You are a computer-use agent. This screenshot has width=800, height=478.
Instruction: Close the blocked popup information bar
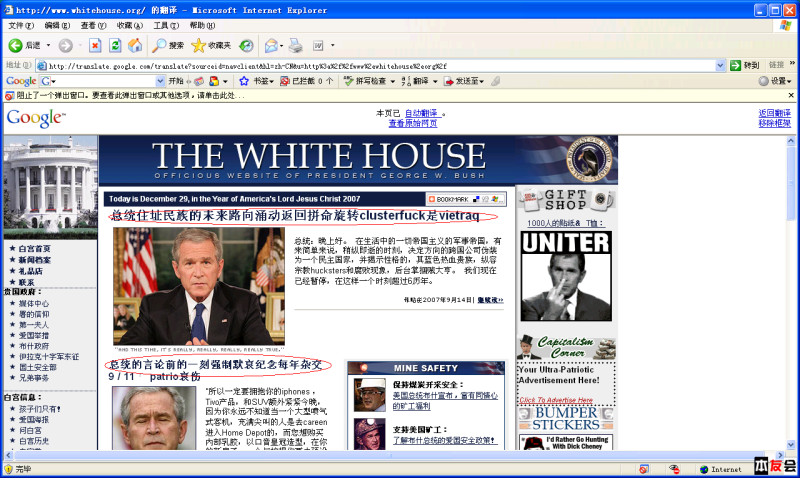[791, 96]
